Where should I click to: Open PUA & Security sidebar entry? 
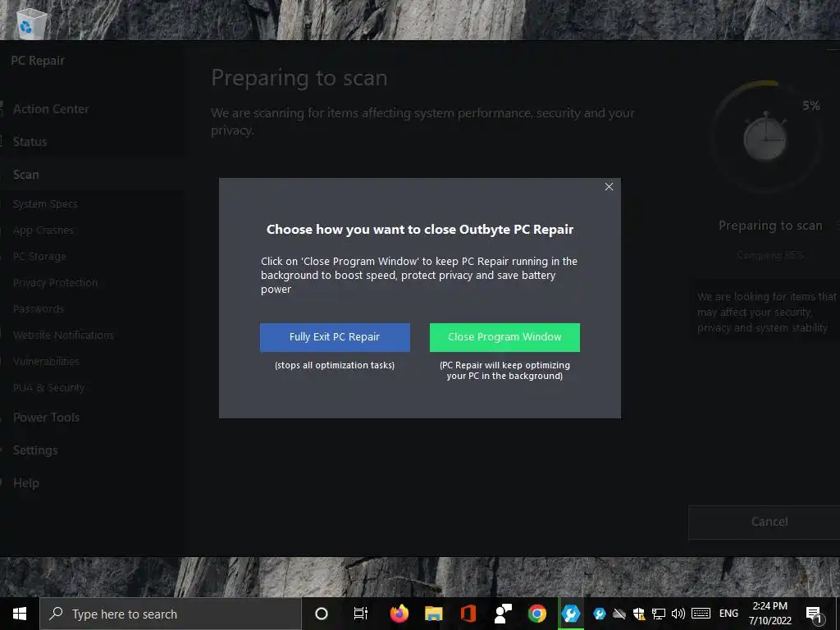[48, 388]
